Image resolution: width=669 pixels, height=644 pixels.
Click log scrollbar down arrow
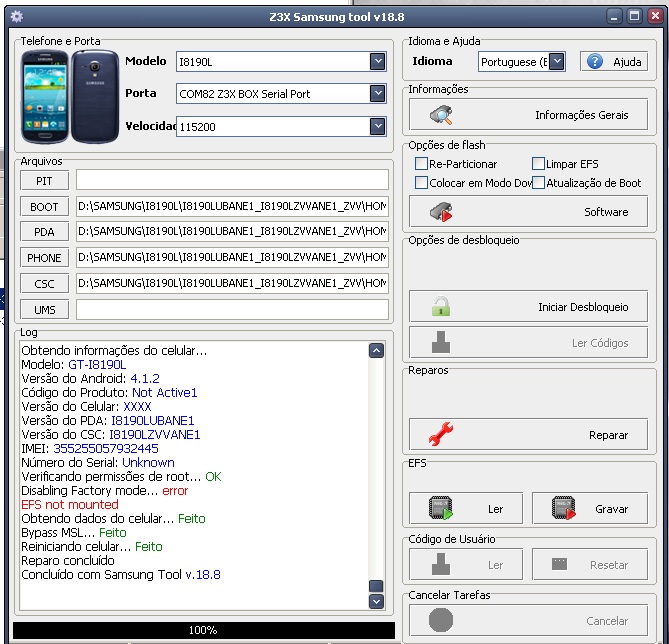tap(376, 602)
